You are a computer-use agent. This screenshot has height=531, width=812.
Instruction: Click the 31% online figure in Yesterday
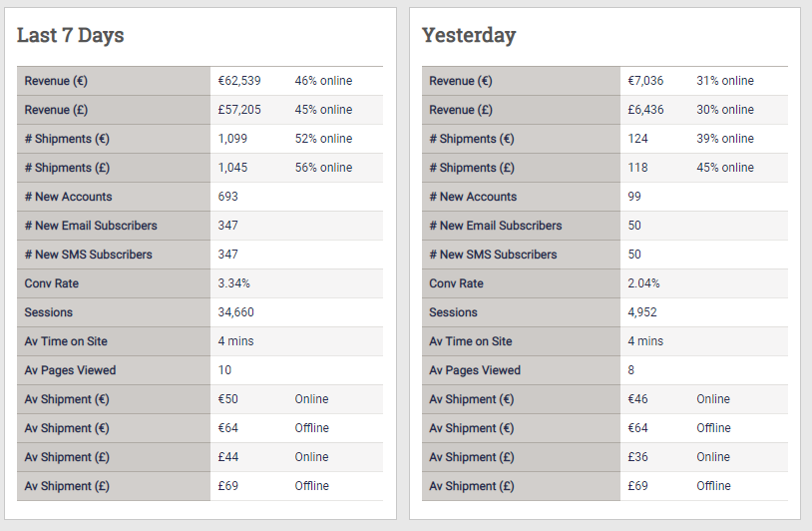pyautogui.click(x=725, y=81)
